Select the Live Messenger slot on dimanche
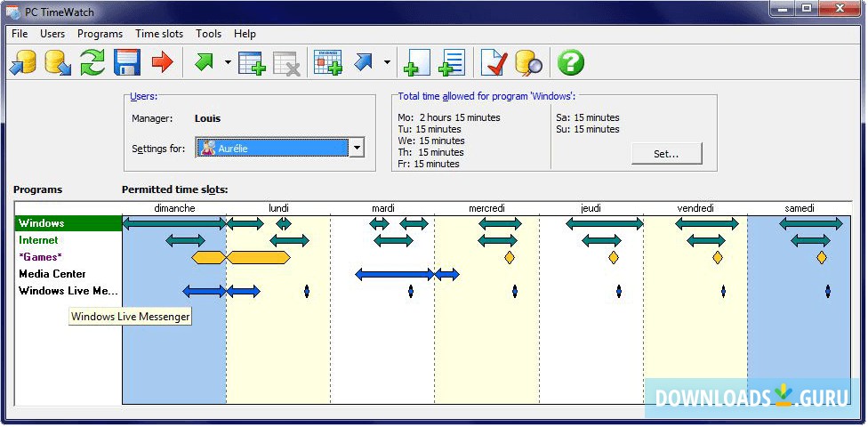Image resolution: width=868 pixels, height=427 pixels. pos(205,291)
